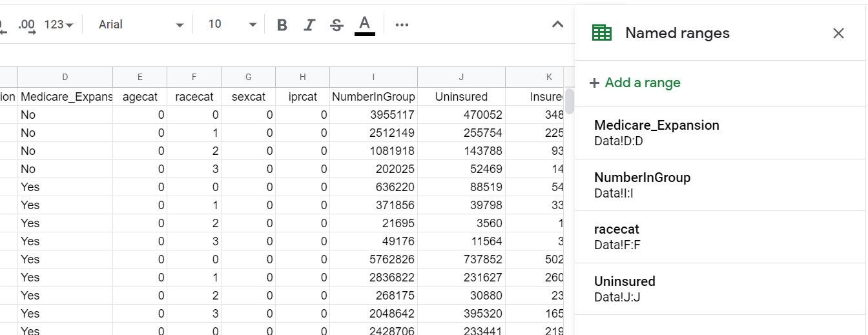868x335 pixels.
Task: Select cell with value 737852
Action: (x=461, y=259)
